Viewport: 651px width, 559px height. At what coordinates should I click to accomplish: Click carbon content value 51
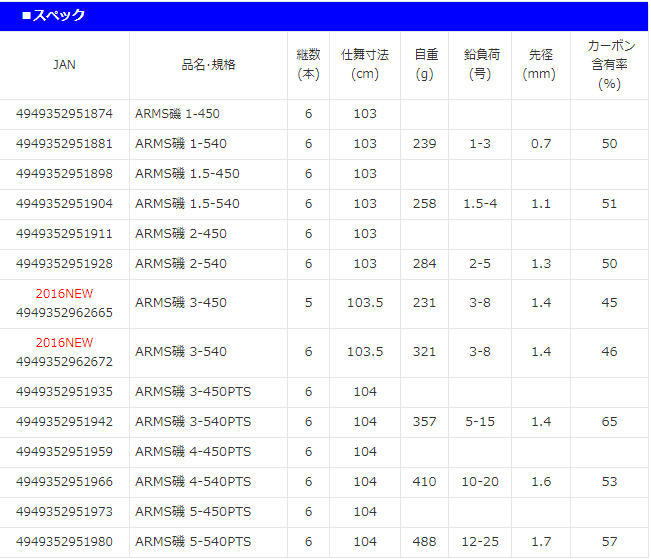[609, 204]
